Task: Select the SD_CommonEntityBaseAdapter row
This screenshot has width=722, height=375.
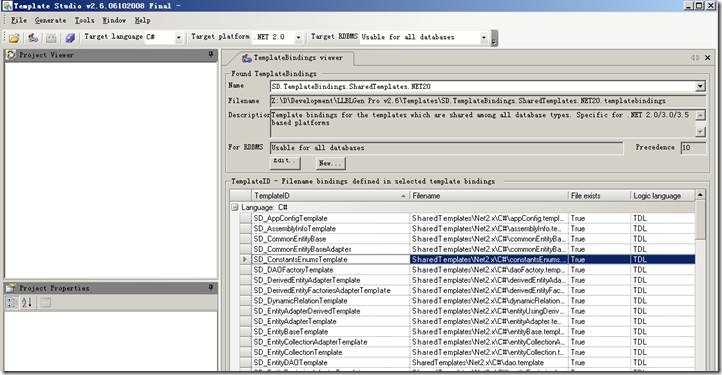Action: tap(467, 249)
